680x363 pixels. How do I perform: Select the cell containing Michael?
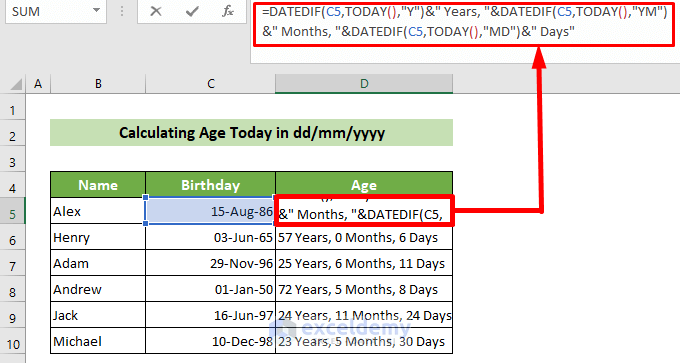point(98,341)
